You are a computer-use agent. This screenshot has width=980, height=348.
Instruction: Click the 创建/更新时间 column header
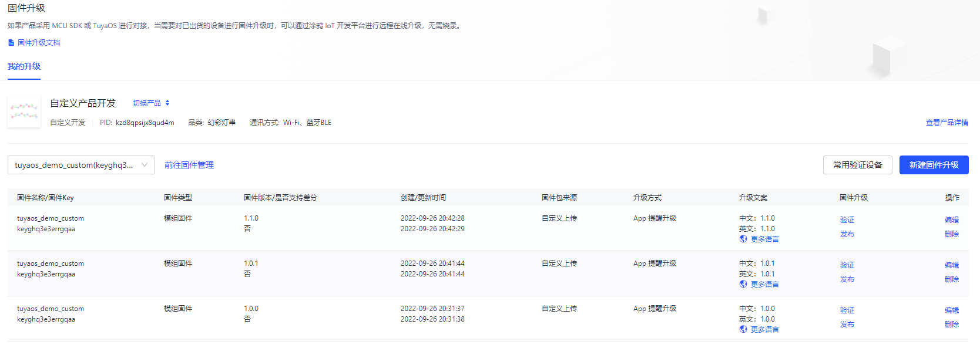[x=423, y=198]
